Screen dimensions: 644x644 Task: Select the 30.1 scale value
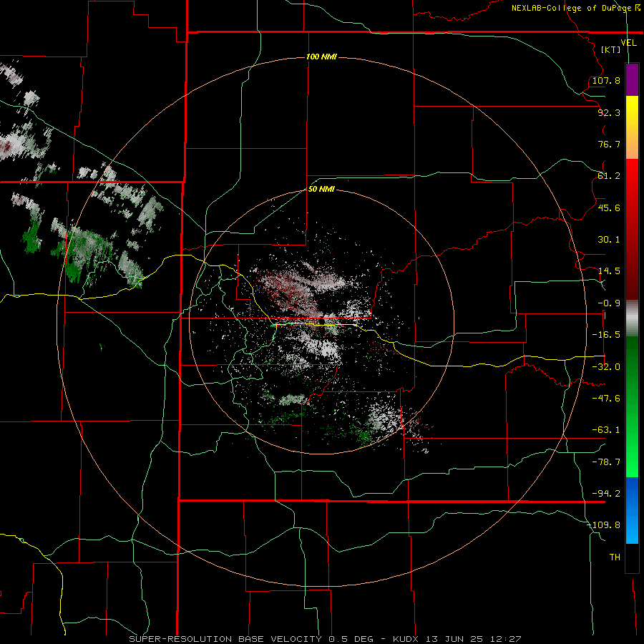(609, 240)
